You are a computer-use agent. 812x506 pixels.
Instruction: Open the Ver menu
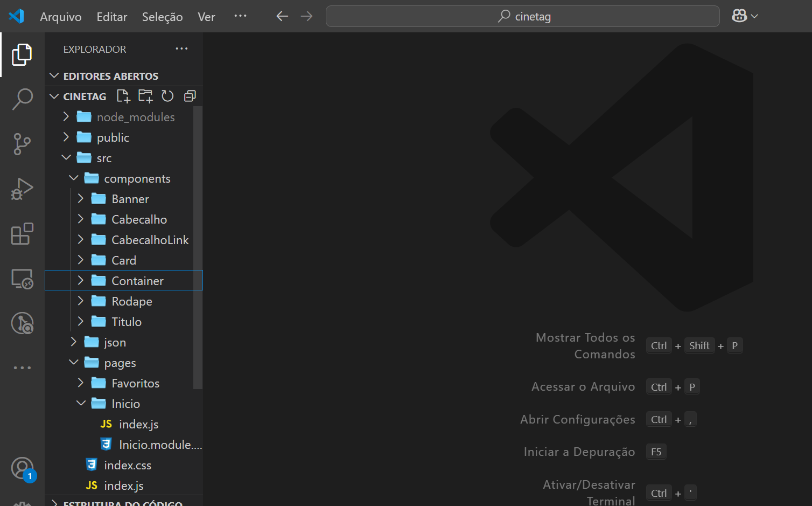pyautogui.click(x=206, y=17)
